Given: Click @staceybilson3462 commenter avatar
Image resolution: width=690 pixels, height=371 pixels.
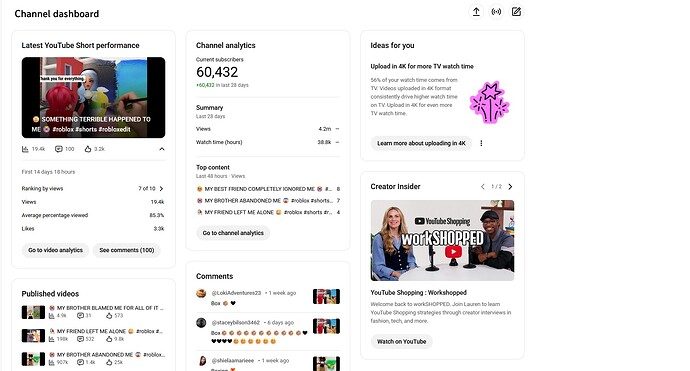Looking at the screenshot, I should [x=201, y=323].
